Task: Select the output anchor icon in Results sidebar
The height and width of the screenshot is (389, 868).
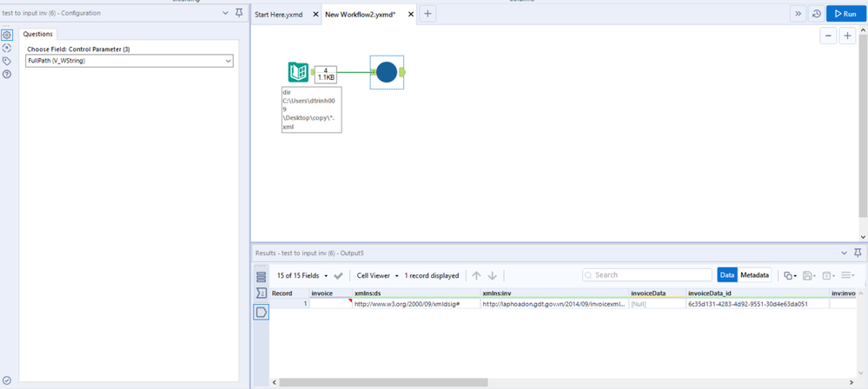Action: click(x=261, y=312)
